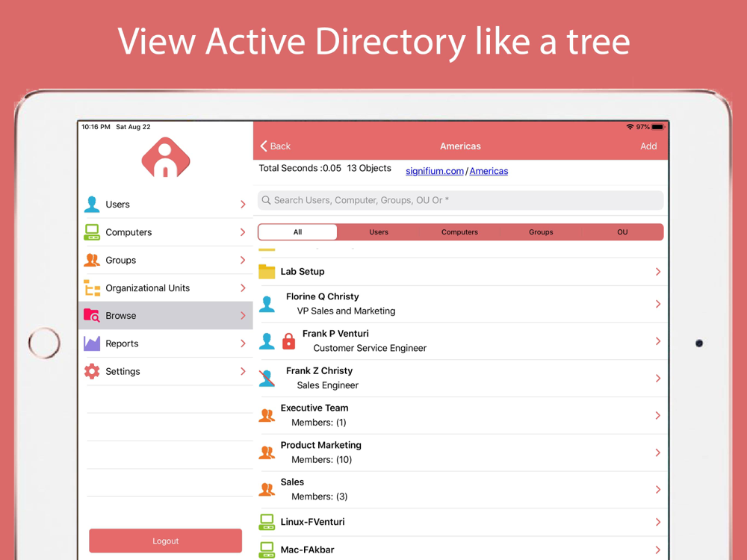This screenshot has width=747, height=560.
Task: Click the chevron on Reports row
Action: [243, 343]
